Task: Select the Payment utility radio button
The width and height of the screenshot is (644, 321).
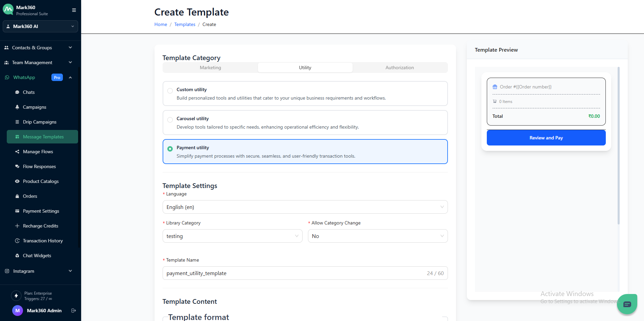Action: coord(170,149)
